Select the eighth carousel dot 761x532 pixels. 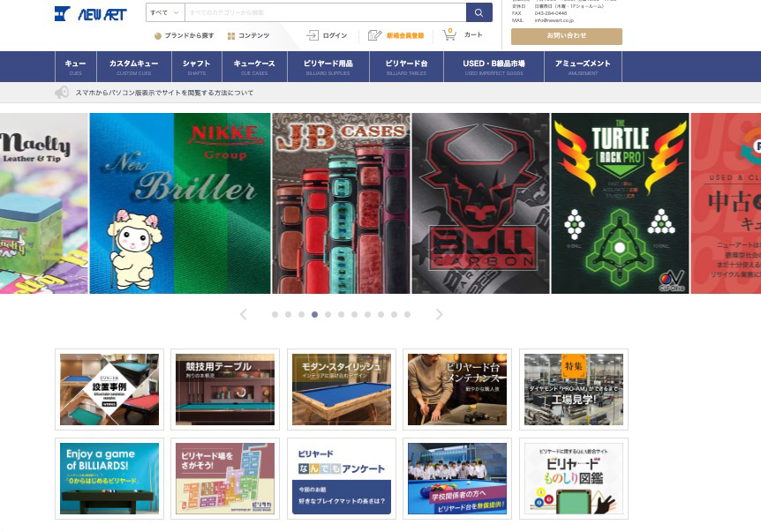click(x=368, y=315)
